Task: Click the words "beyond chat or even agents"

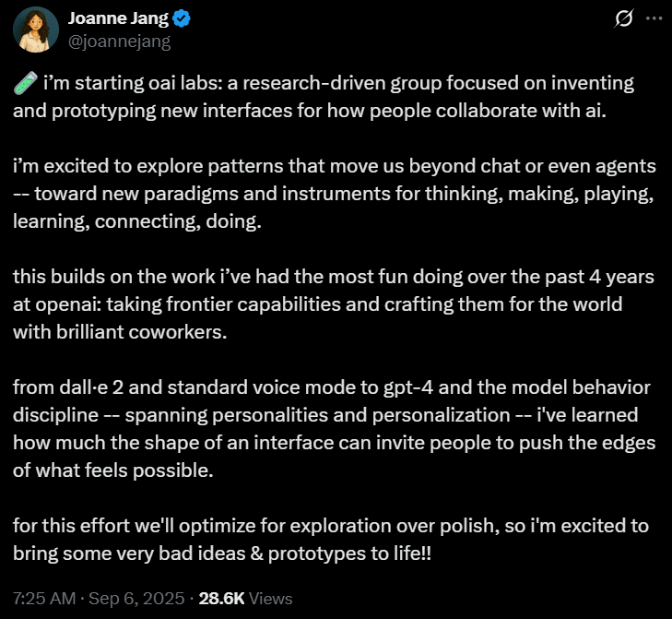Action: tap(532, 166)
